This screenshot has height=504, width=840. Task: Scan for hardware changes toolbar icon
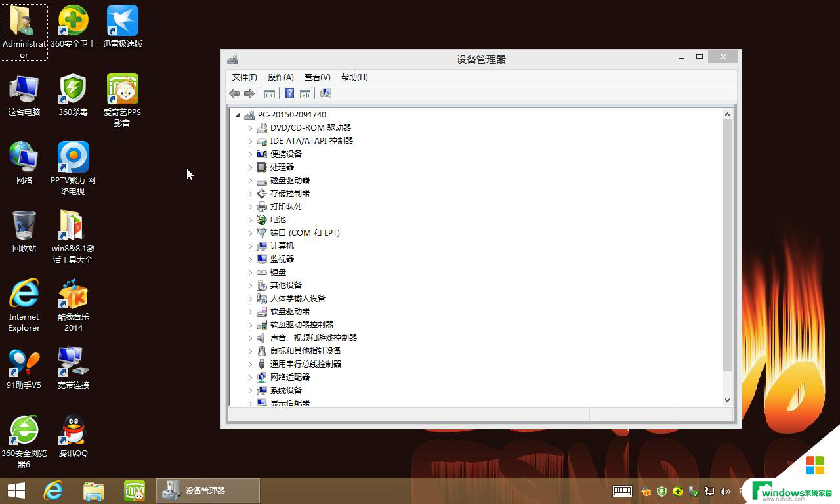pos(325,94)
